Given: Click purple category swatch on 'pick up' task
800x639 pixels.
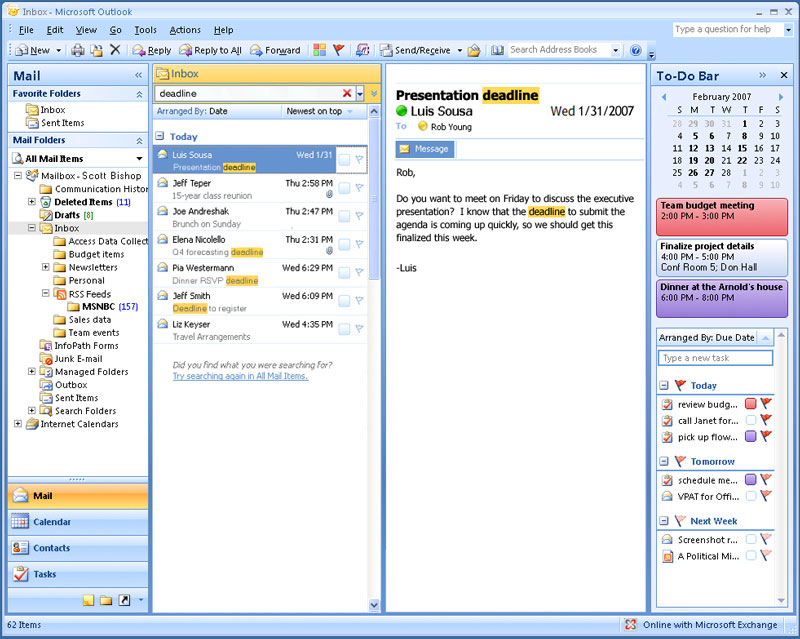Looking at the screenshot, I should click(x=750, y=436).
